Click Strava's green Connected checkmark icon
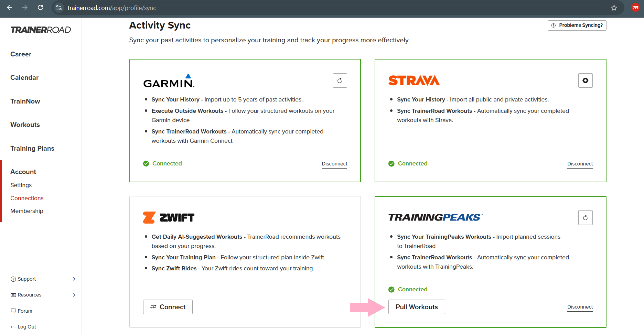The image size is (644, 334). 391,164
